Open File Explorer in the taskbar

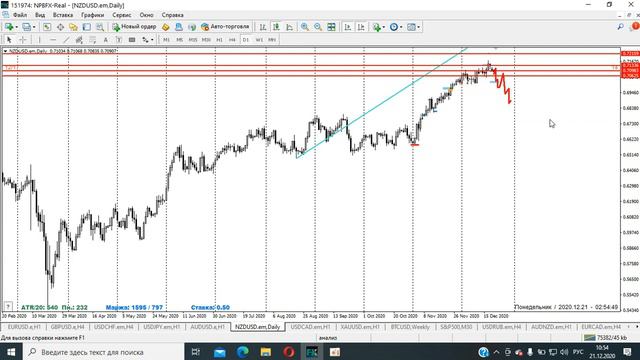tap(266, 352)
